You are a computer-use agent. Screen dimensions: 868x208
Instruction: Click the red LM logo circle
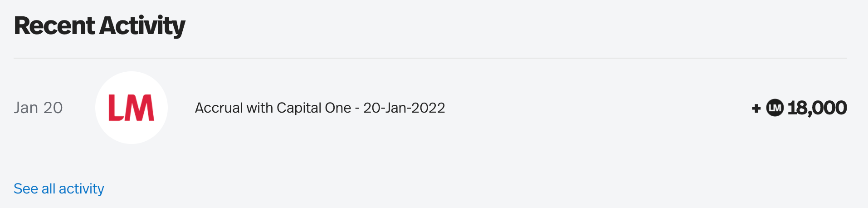[x=132, y=108]
